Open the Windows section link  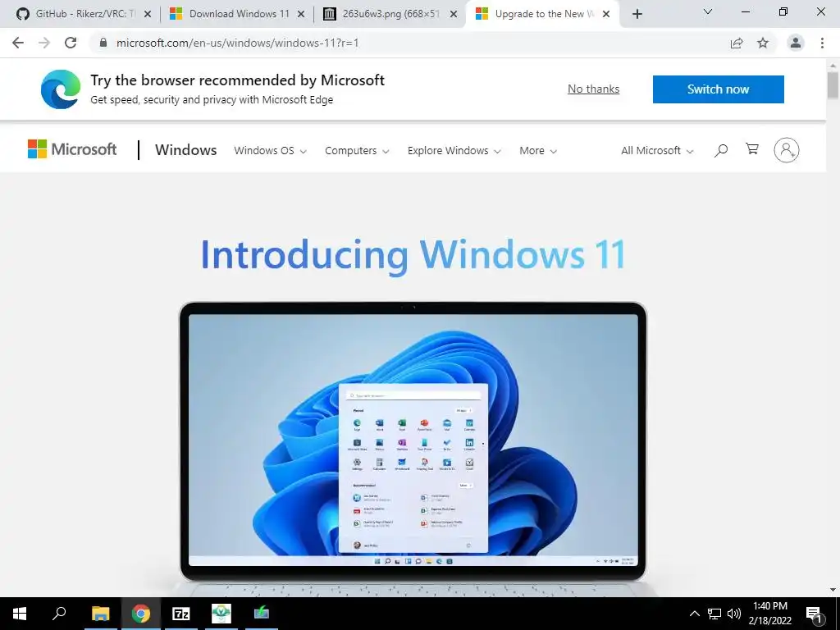(x=186, y=150)
